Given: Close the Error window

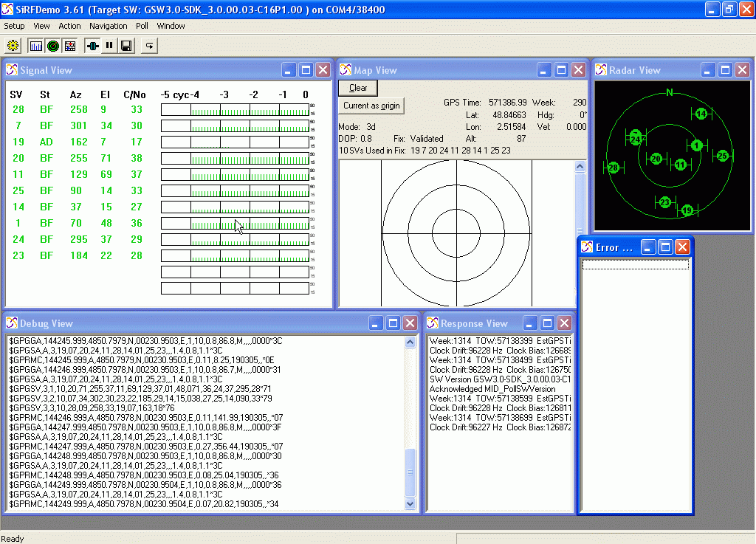Looking at the screenshot, I should tap(682, 247).
